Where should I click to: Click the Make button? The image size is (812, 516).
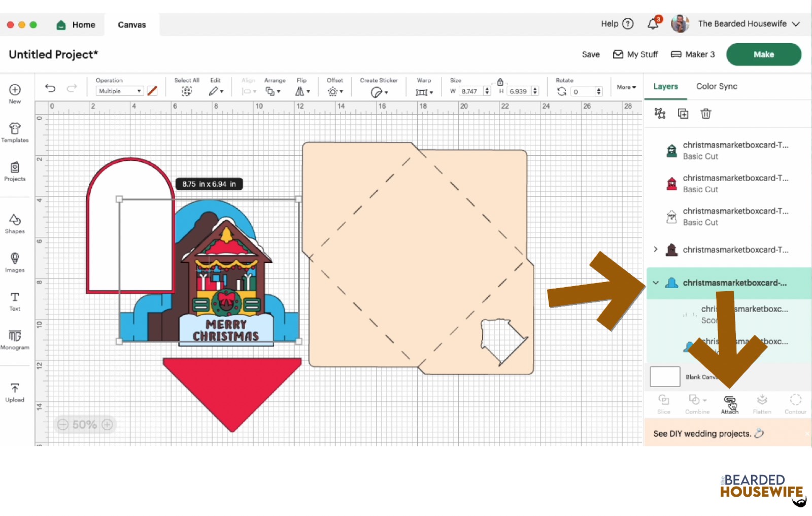[764, 54]
